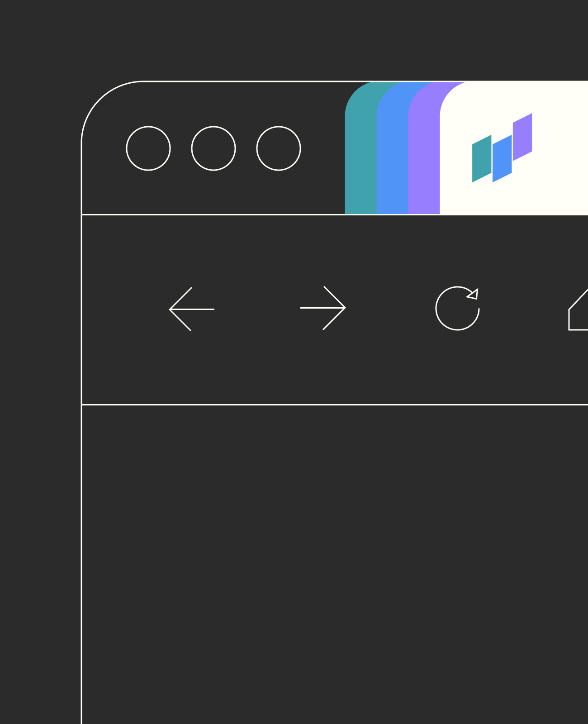Click the third window control circle
Screen dimensions: 588x724
pos(279,148)
